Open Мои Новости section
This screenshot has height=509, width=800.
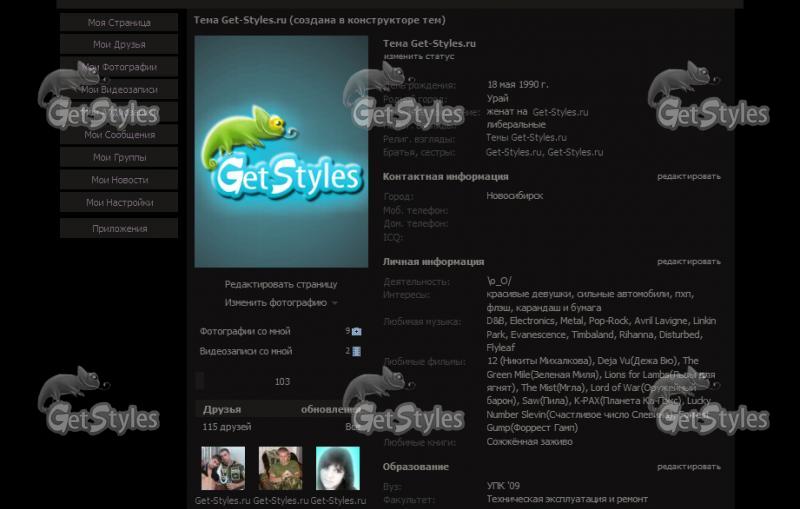pyautogui.click(x=119, y=180)
